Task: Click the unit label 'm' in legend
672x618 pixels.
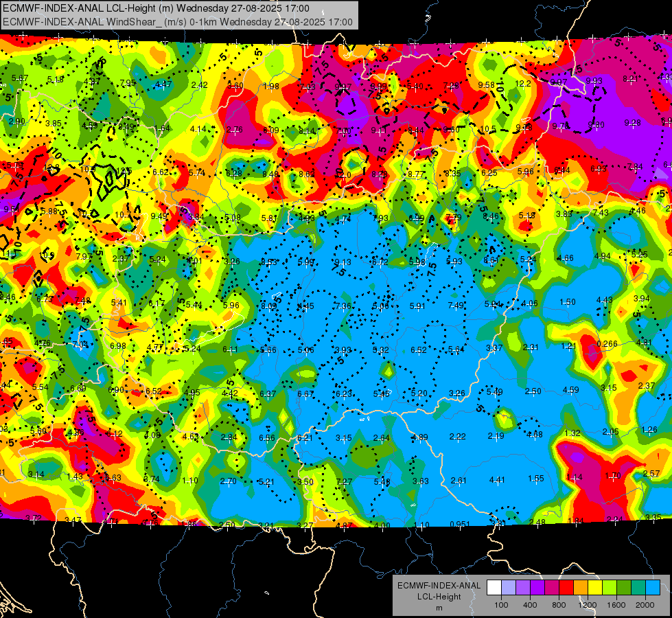Action: pos(439,608)
